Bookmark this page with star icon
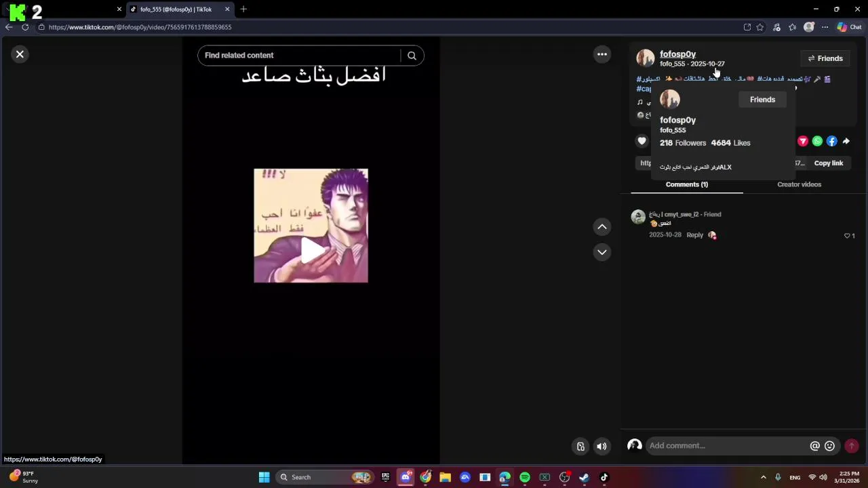868x488 pixels. (760, 27)
